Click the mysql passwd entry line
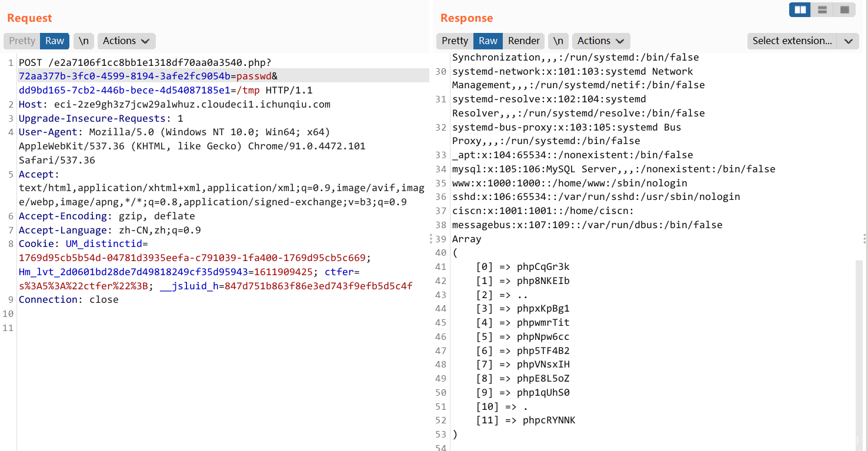The height and width of the screenshot is (451, 868). pos(614,169)
